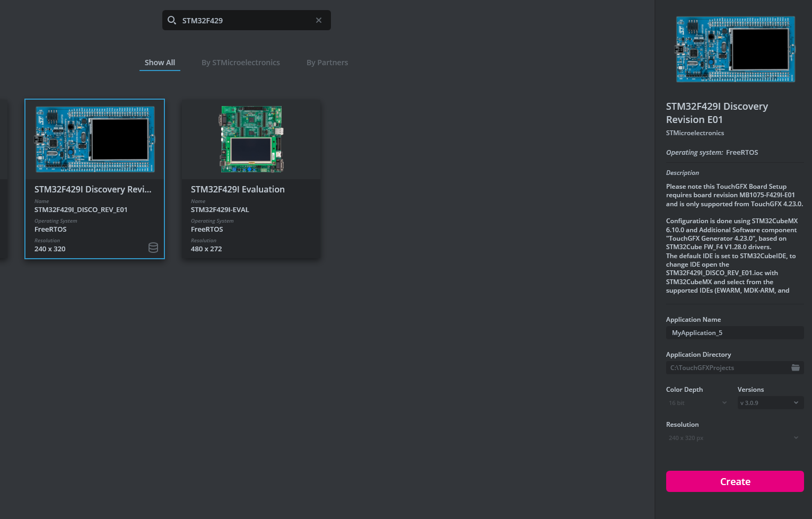812x519 pixels.
Task: Click FreeRTOS on the Discovery card
Action: (x=50, y=230)
